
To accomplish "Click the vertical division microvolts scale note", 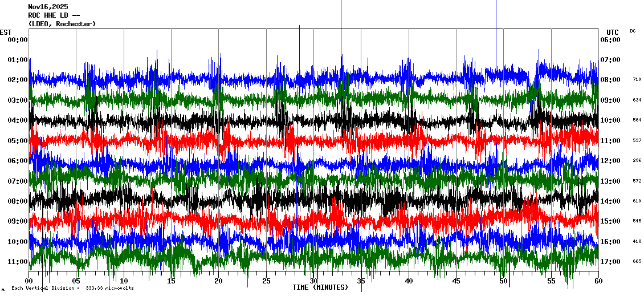I will 72,289.
